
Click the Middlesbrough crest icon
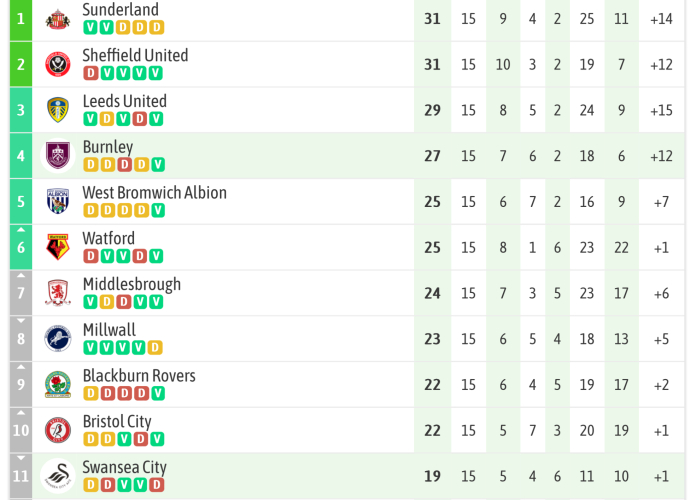[58, 293]
